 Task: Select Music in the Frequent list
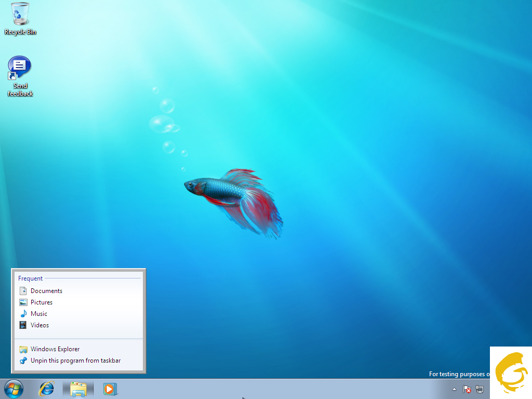pyautogui.click(x=39, y=314)
